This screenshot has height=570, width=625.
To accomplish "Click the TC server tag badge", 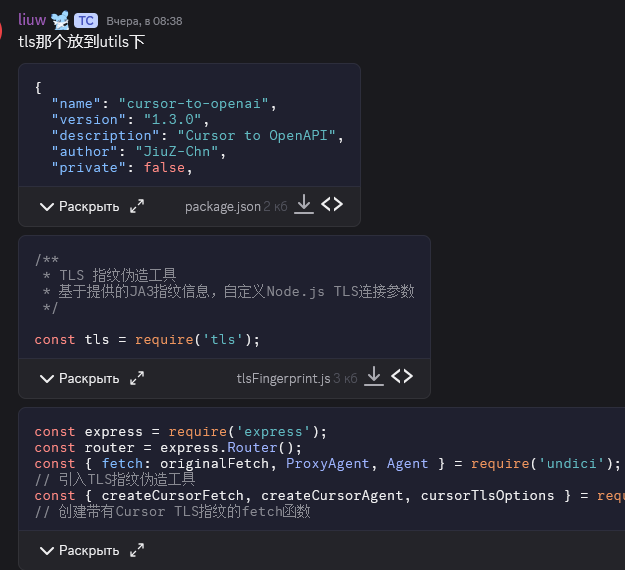I will (86, 21).
